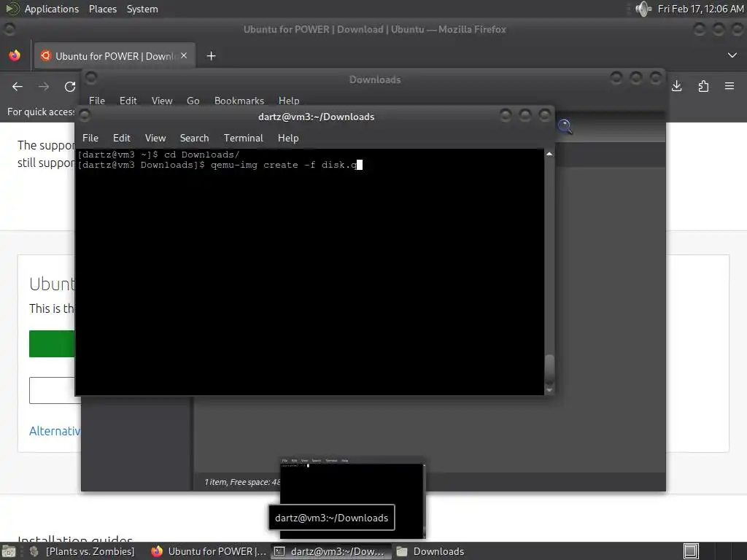Open Bookmarks menu in Downloads file manager
The image size is (747, 560).
tap(239, 101)
